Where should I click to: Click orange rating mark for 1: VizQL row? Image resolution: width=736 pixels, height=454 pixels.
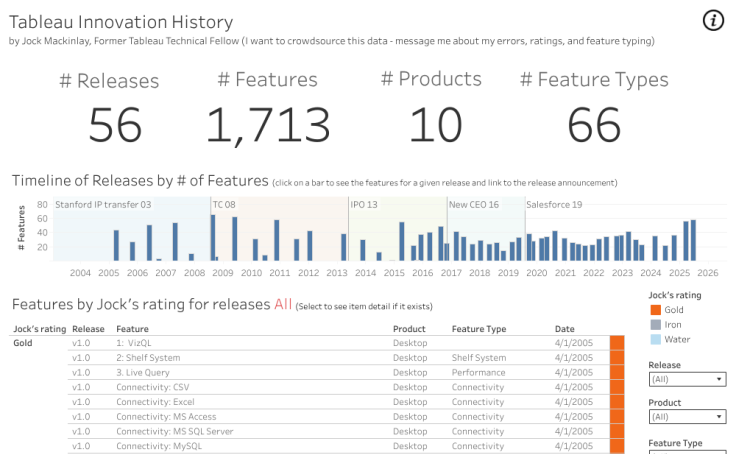[x=617, y=343]
